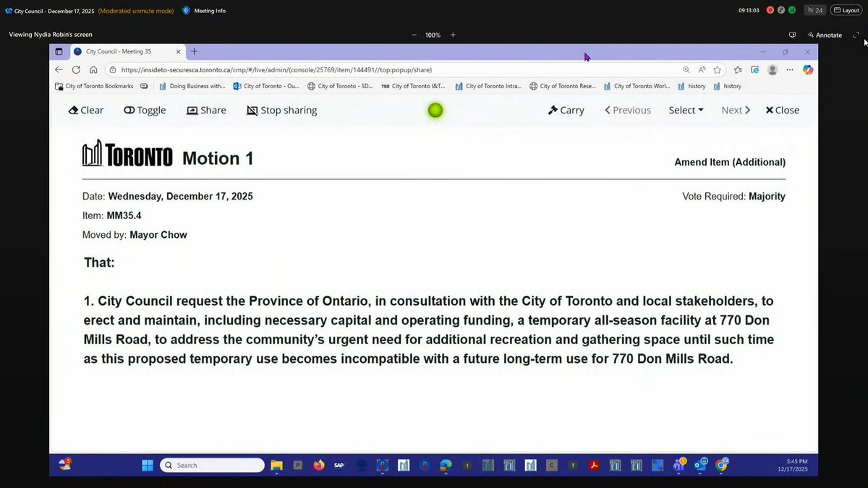Click the green status indicator dot
Screen dimensions: 868x488
click(x=435, y=111)
